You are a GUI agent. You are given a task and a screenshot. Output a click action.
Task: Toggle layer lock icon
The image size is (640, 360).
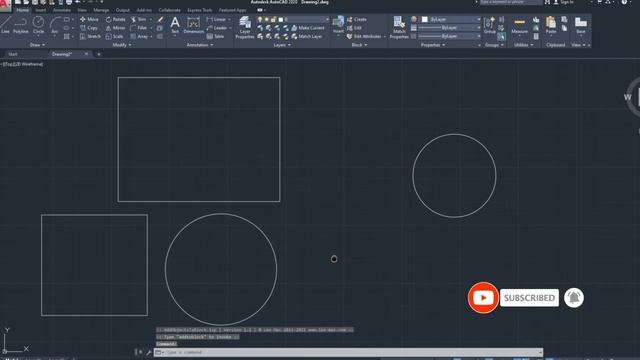click(274, 19)
